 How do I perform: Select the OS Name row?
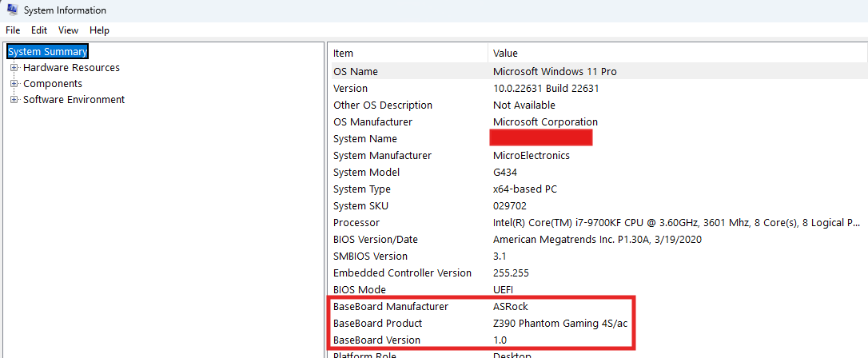tap(356, 72)
